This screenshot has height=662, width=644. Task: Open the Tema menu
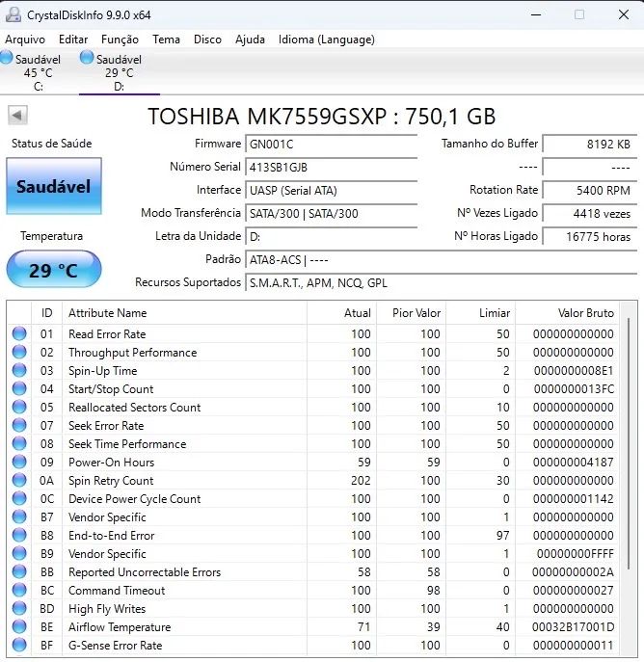tap(167, 40)
